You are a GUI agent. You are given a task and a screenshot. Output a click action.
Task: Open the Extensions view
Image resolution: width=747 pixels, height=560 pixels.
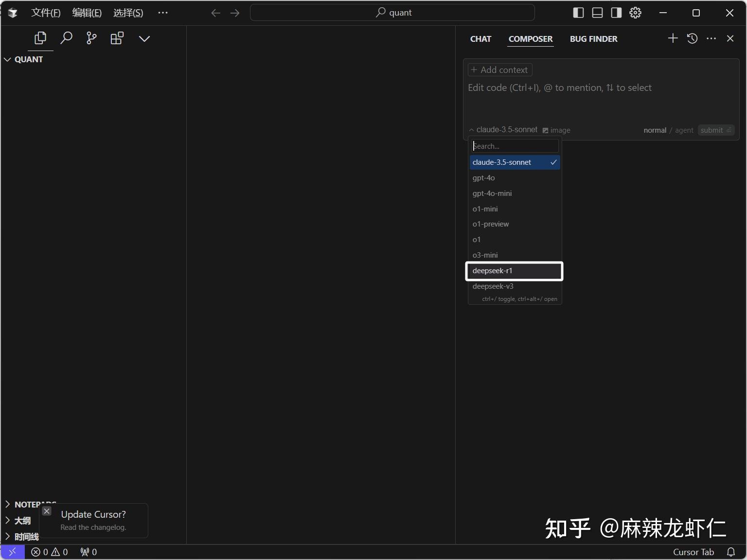tap(117, 38)
